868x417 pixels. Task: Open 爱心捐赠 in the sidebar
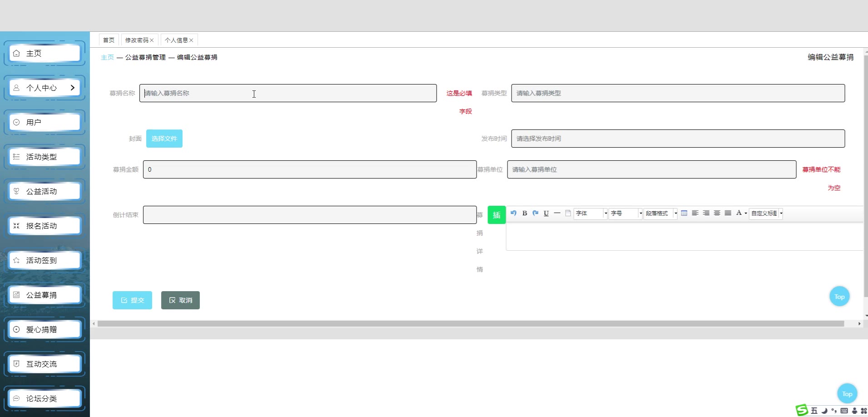click(44, 329)
